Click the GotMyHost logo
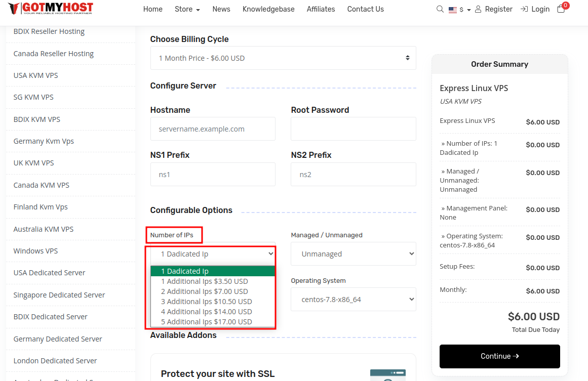The image size is (588, 381). [x=51, y=9]
